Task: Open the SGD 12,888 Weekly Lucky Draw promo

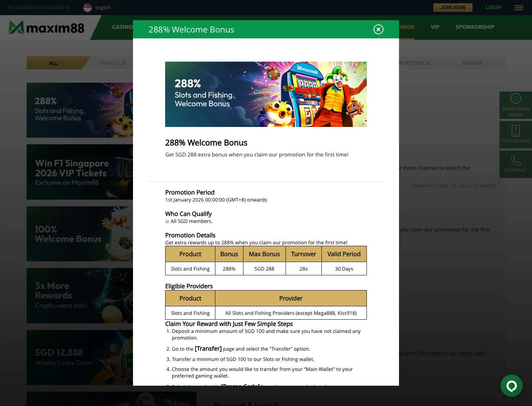Action: (80, 358)
